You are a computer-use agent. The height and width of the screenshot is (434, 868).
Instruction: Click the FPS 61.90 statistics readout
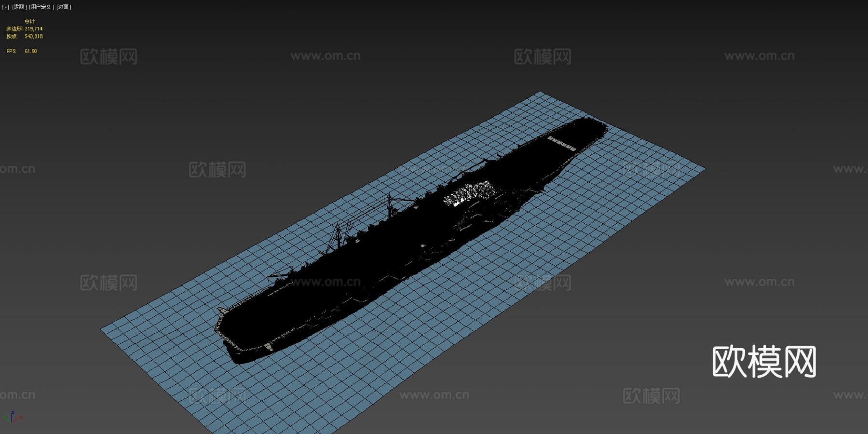tap(21, 50)
